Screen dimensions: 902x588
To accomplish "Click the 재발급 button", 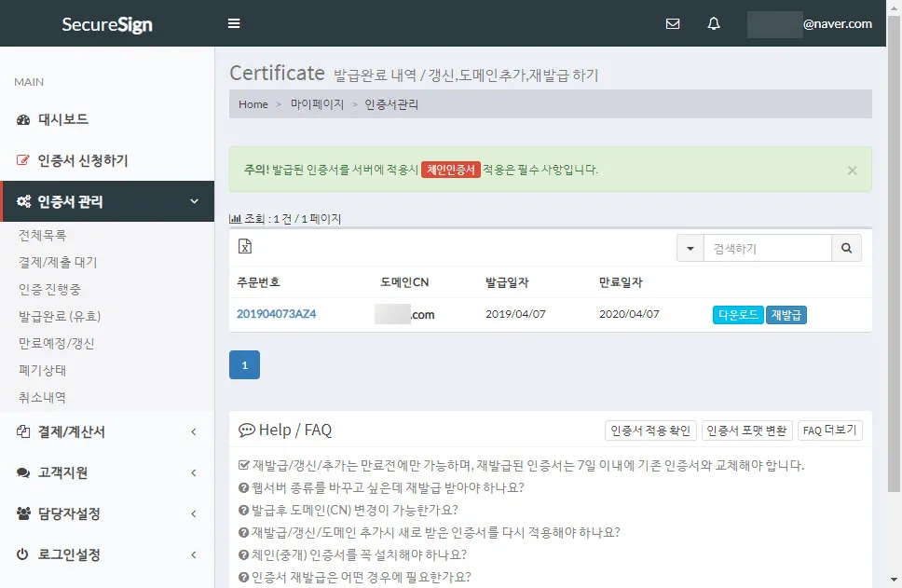I will pyautogui.click(x=786, y=315).
